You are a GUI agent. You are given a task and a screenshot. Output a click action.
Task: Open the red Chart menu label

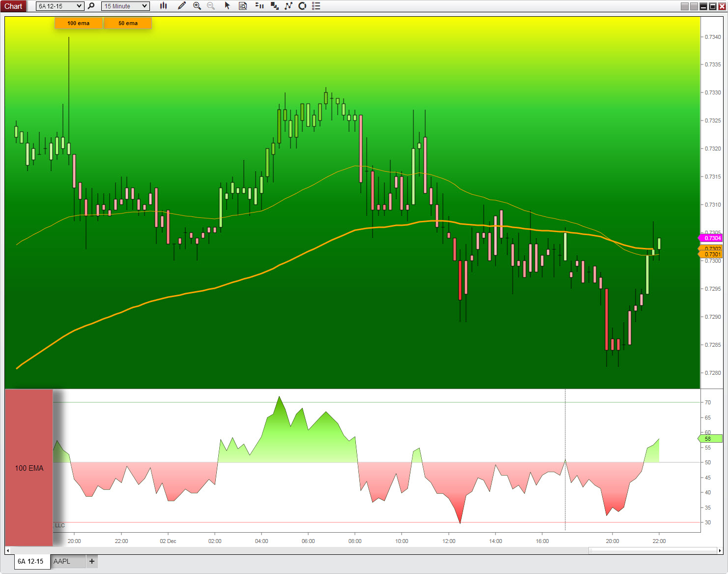click(x=13, y=6)
